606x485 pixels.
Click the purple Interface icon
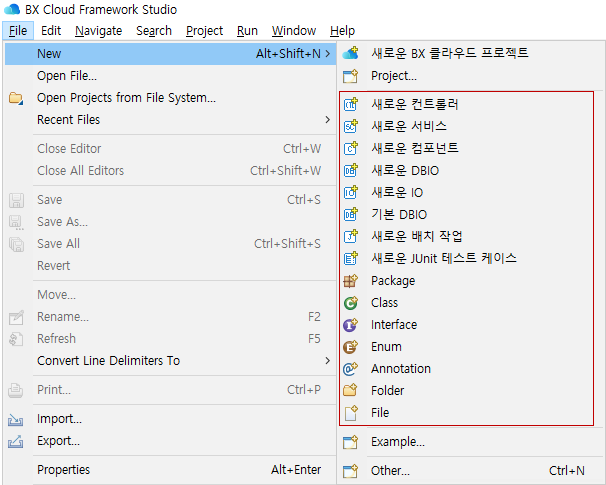point(350,325)
